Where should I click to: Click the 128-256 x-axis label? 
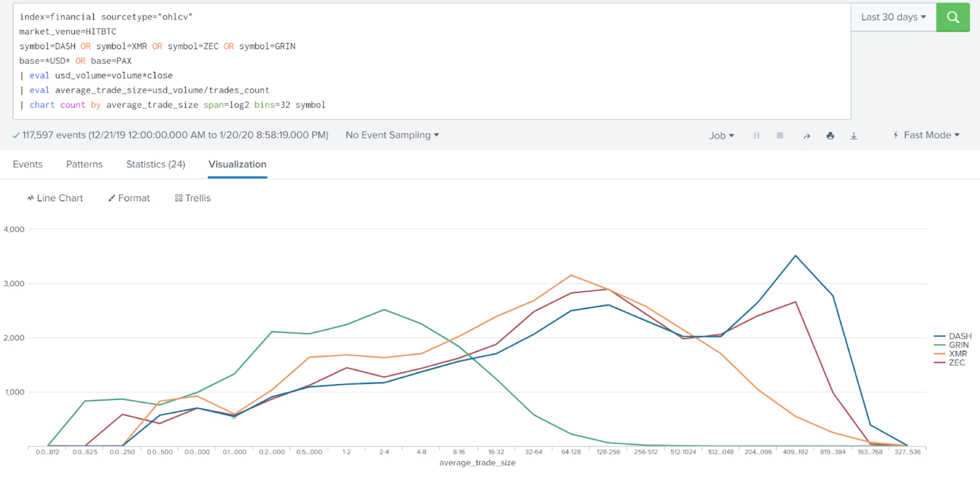(608, 452)
